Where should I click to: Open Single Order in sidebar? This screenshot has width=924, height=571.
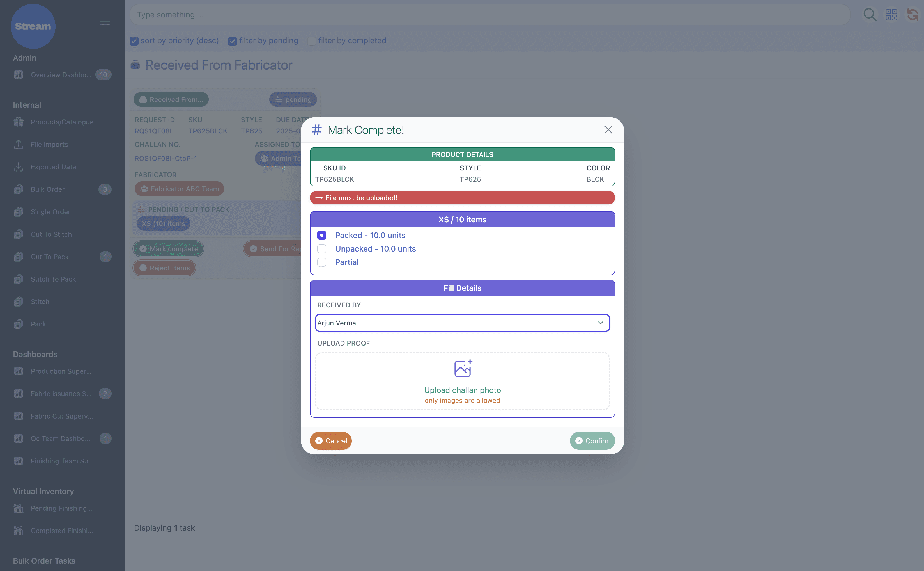[62, 212]
